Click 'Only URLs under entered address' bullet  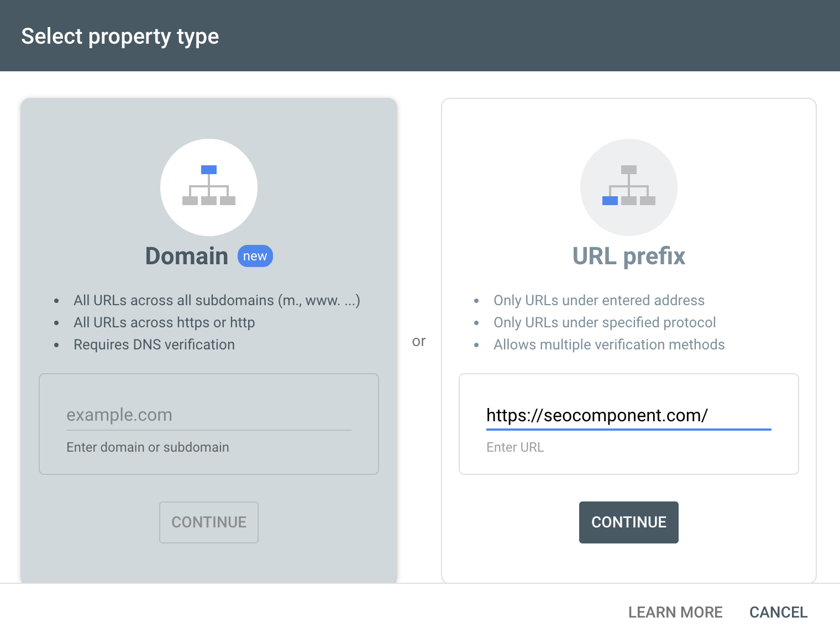point(599,300)
